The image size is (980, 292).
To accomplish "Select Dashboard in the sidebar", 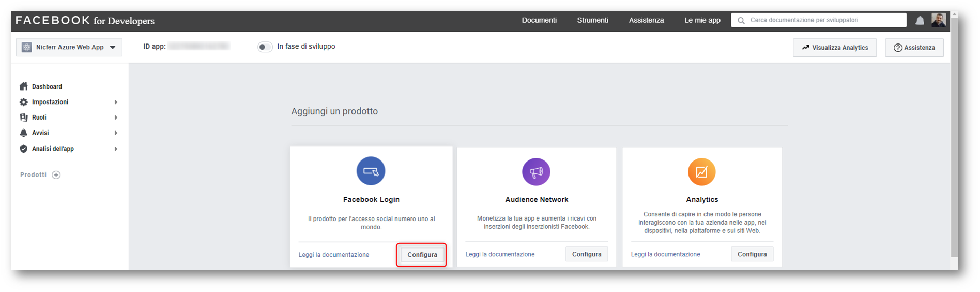I will pos(47,86).
